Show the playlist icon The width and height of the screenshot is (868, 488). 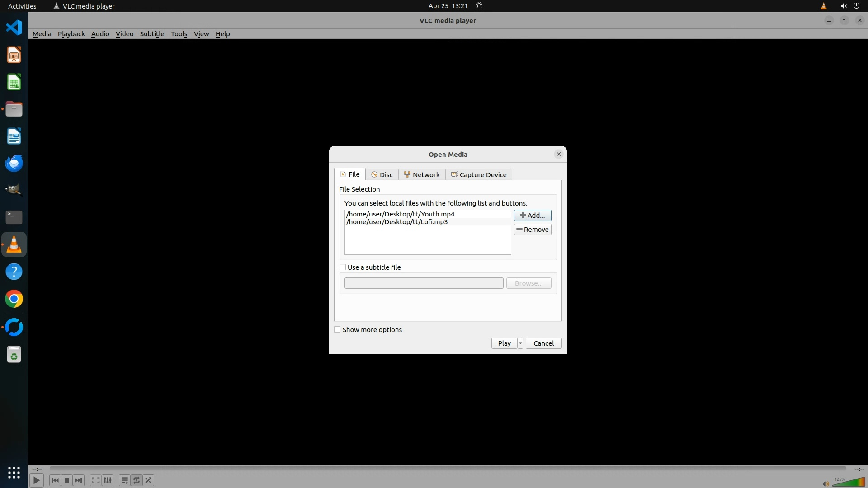(x=124, y=480)
